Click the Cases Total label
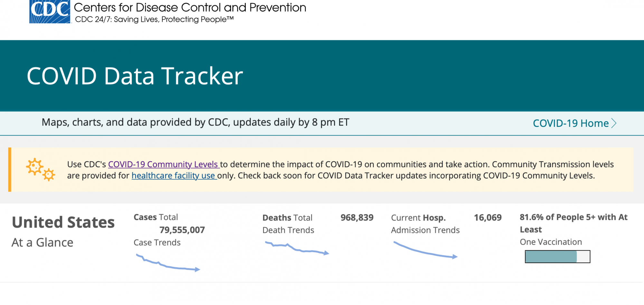The height and width of the screenshot is (305, 644). tap(156, 217)
